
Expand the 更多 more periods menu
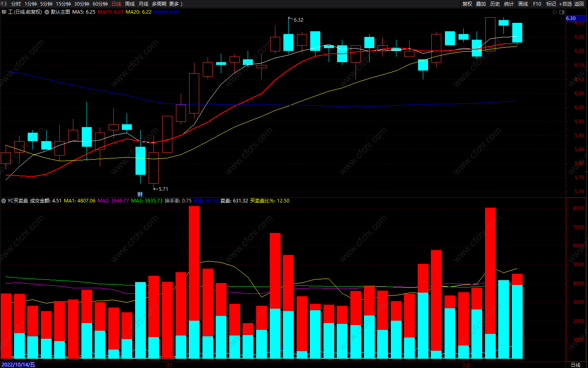point(176,4)
